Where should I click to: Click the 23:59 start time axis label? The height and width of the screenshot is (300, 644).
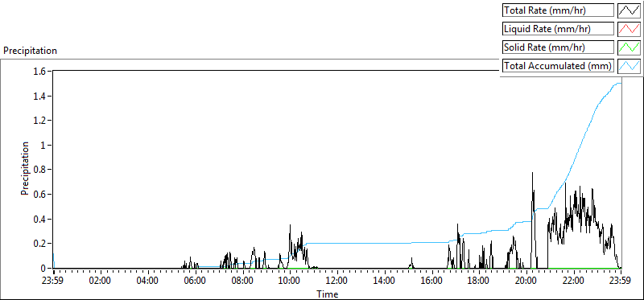54,282
